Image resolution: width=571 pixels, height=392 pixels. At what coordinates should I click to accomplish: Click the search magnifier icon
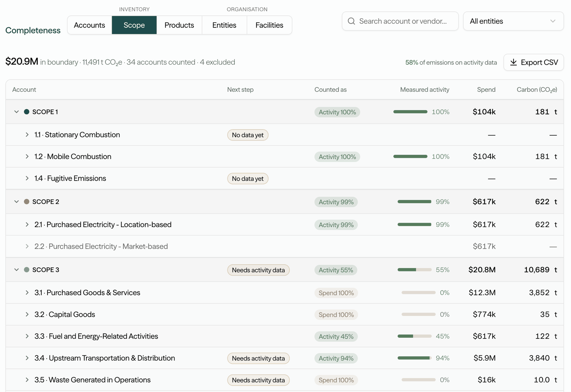[352, 21]
